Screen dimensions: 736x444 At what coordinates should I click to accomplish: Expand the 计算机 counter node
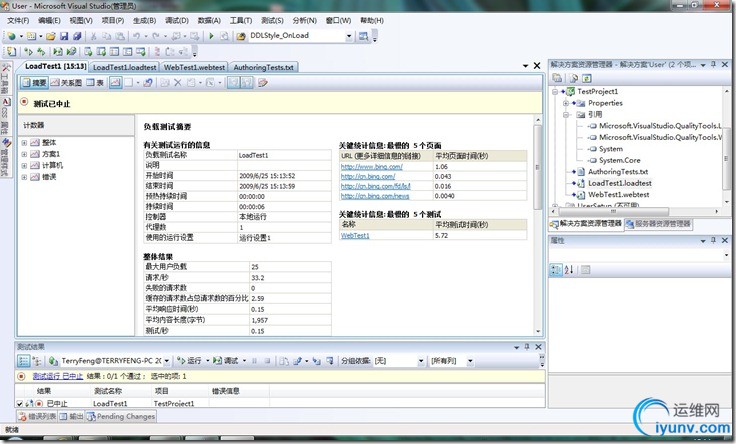(24, 166)
